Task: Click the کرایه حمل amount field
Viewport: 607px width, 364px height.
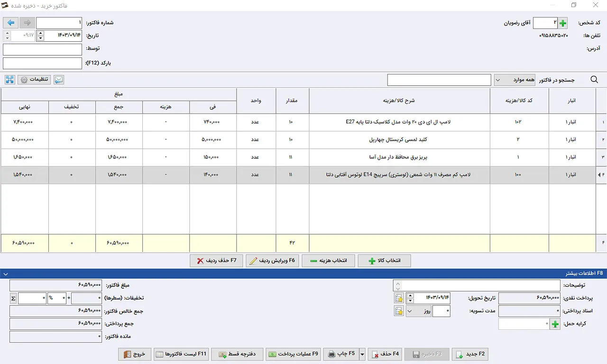Action: 524,324
